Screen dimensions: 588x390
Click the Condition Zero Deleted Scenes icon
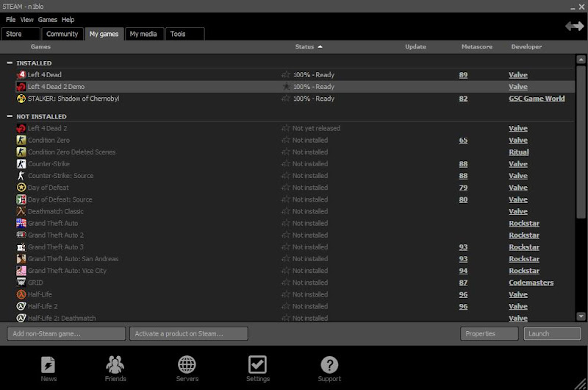tap(21, 152)
